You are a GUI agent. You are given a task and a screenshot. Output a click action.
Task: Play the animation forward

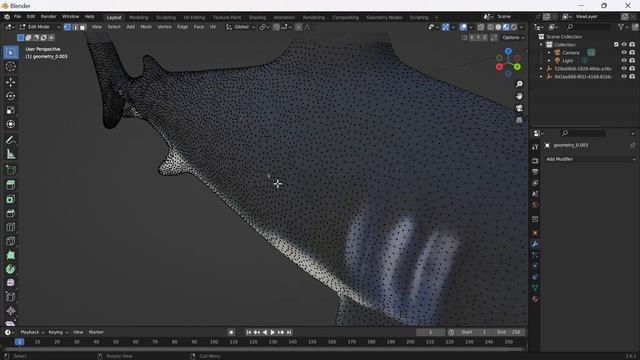click(x=273, y=333)
